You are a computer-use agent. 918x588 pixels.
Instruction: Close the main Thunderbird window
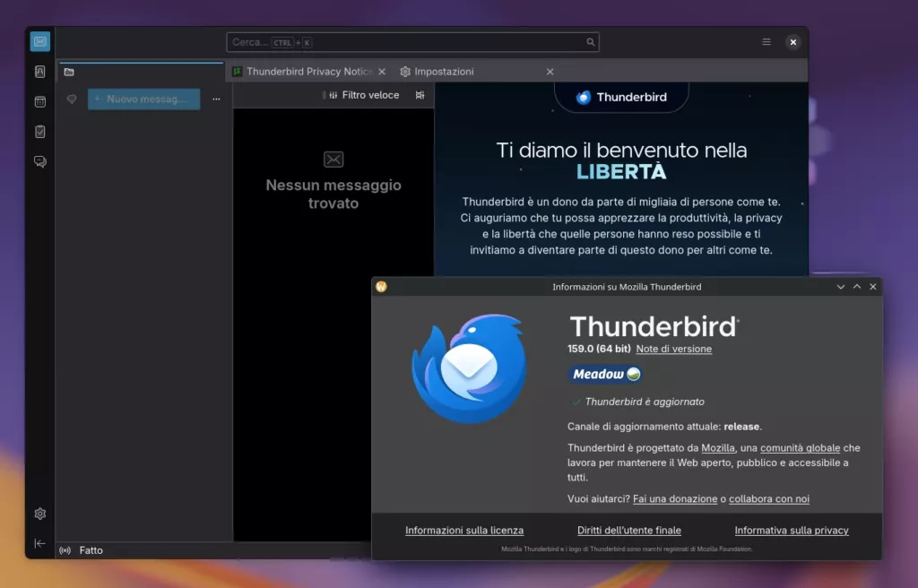tap(792, 42)
